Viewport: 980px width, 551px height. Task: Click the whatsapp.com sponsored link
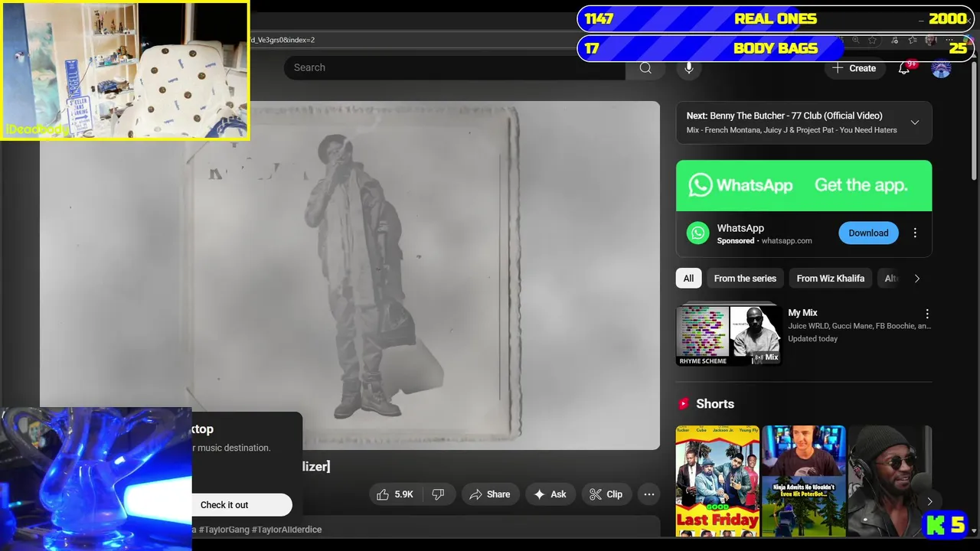(x=786, y=240)
